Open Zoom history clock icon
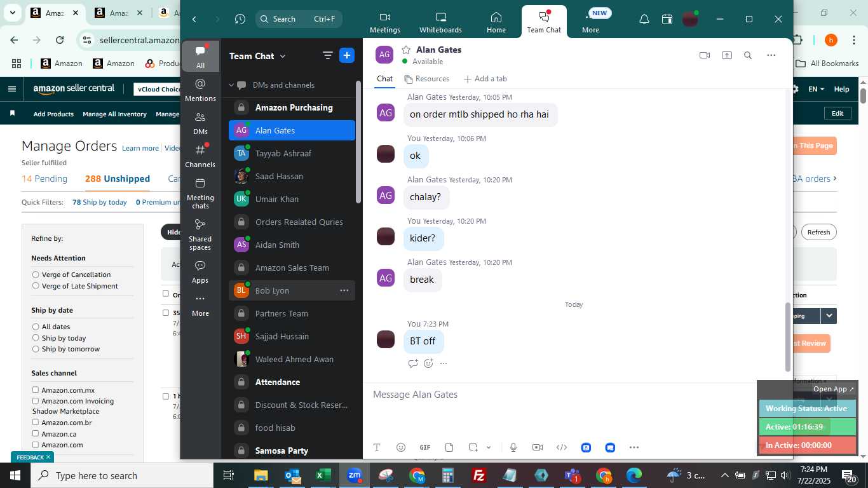Image resolution: width=868 pixels, height=488 pixels. (x=240, y=19)
